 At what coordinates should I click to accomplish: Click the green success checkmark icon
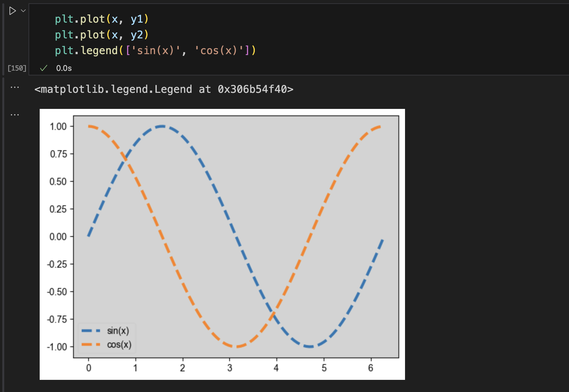44,68
